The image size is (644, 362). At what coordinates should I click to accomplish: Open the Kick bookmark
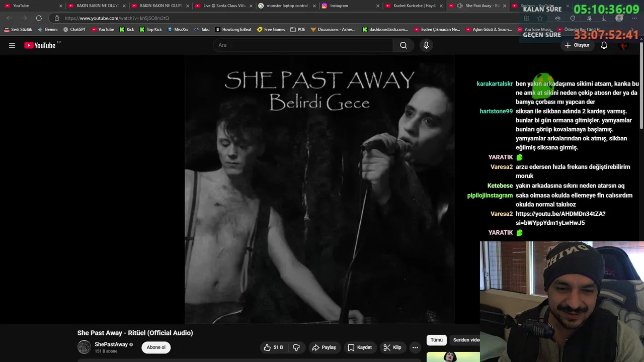click(x=127, y=30)
